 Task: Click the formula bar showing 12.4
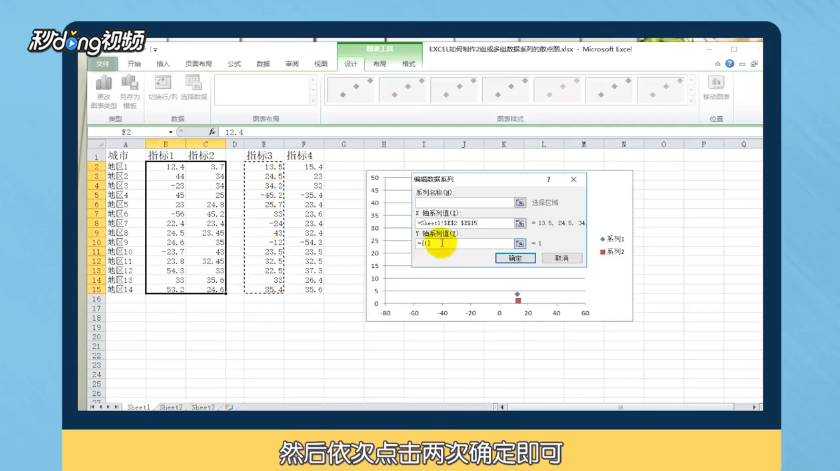coord(490,132)
